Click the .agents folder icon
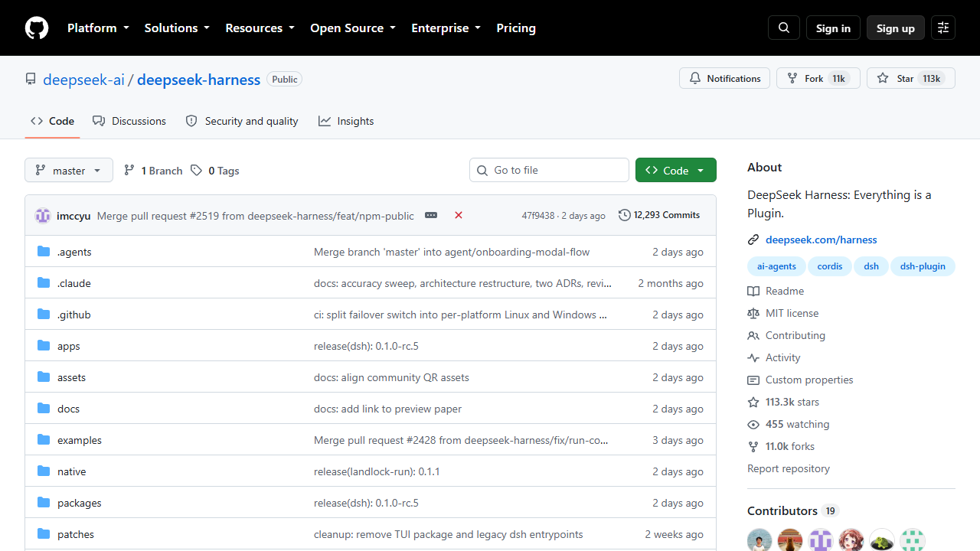Screen dimensions: 980x551 click(x=44, y=252)
